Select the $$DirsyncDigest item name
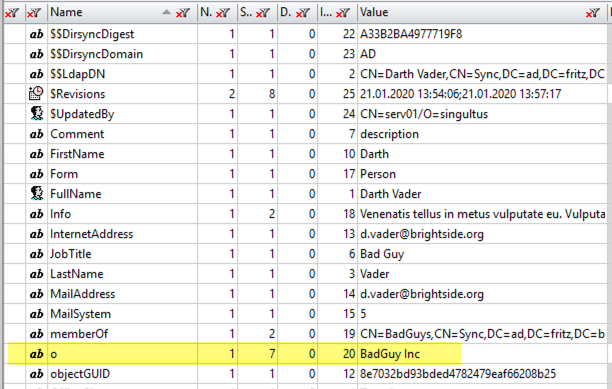Image resolution: width=612 pixels, height=389 pixels. 92,34
